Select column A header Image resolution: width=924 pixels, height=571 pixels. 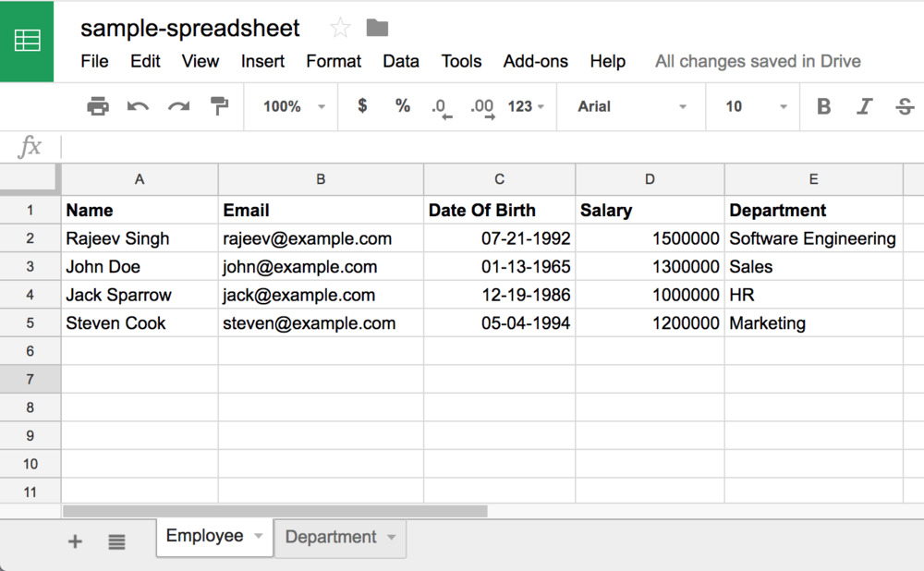click(140, 179)
